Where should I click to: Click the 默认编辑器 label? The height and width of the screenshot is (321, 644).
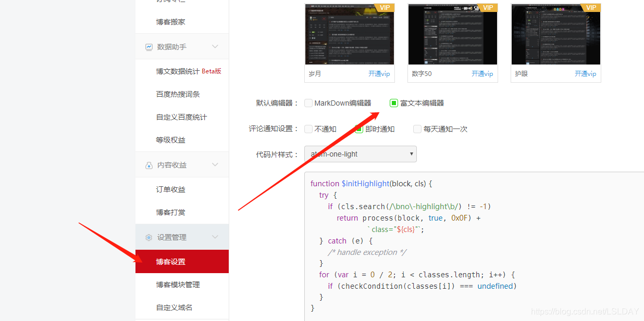pyautogui.click(x=277, y=103)
